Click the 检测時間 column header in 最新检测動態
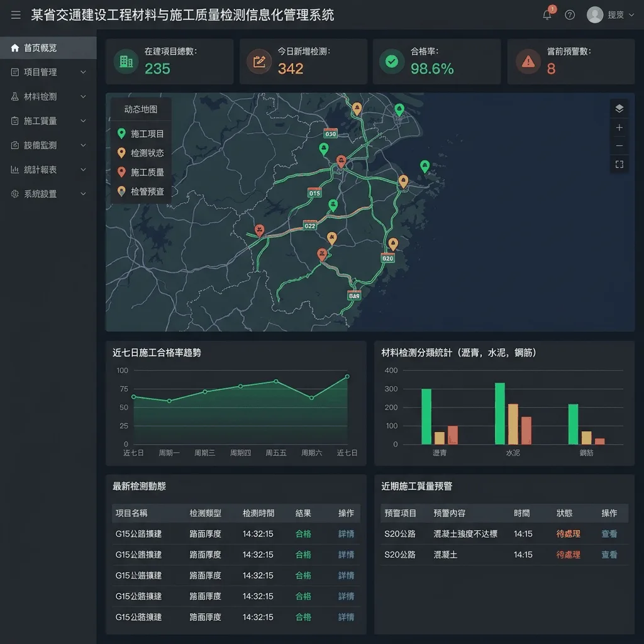Image resolution: width=644 pixels, height=644 pixels. [258, 513]
